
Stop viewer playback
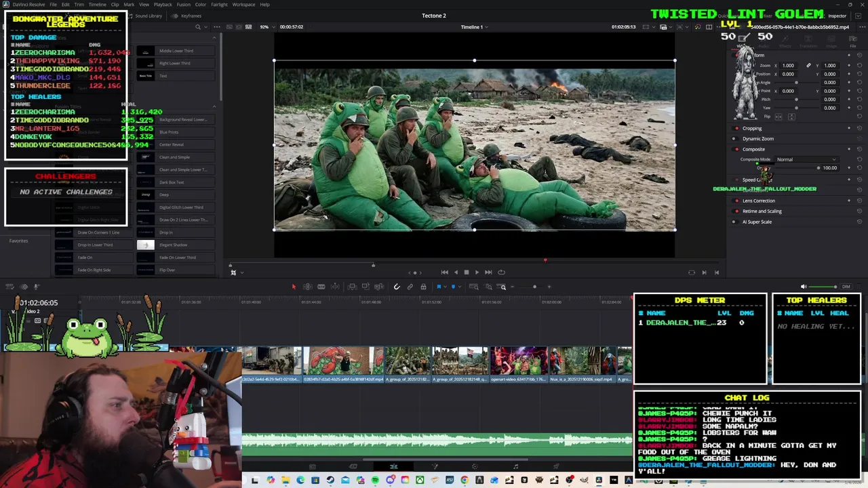point(466,272)
